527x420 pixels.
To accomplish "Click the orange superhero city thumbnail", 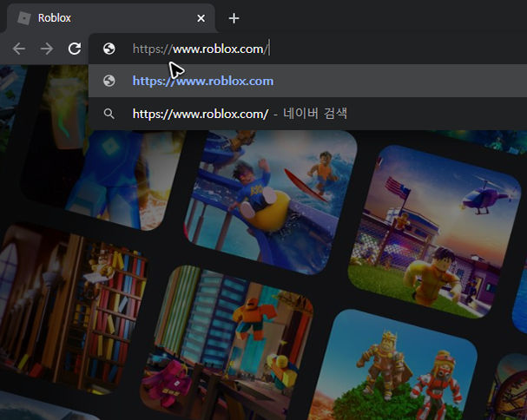I will point(227,343).
